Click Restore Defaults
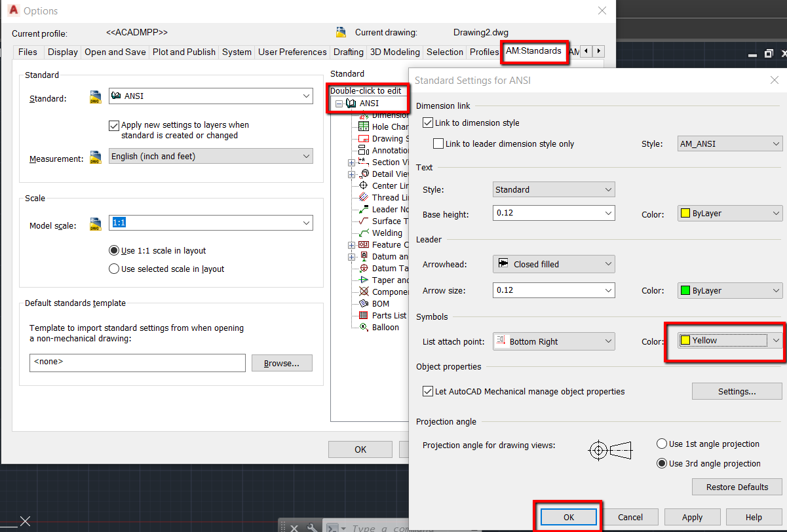This screenshot has height=532, width=787. [x=737, y=486]
